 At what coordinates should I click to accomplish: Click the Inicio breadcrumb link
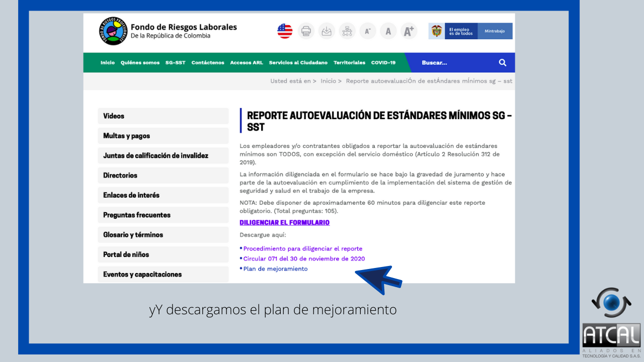pos(328,81)
